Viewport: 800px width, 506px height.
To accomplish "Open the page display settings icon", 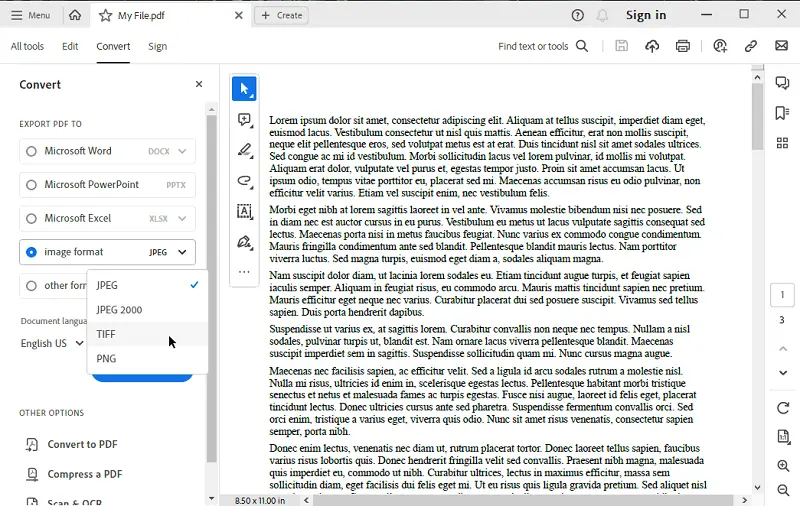I will click(783, 437).
